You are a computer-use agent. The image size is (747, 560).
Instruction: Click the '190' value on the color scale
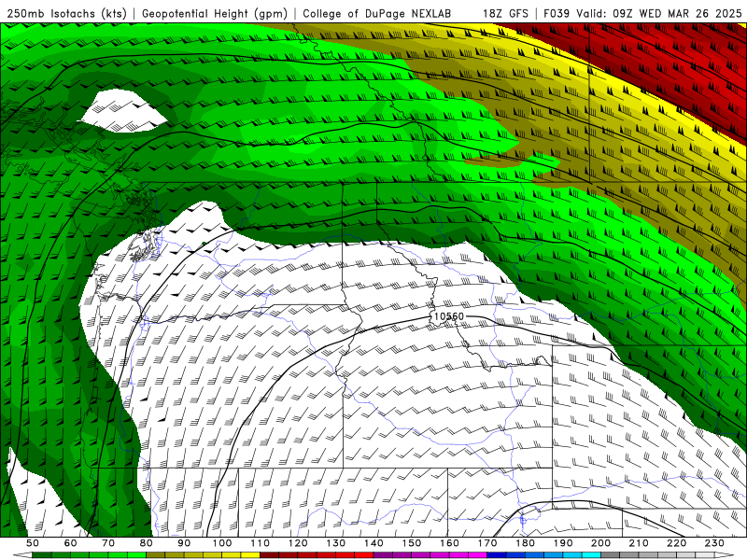coord(563,543)
